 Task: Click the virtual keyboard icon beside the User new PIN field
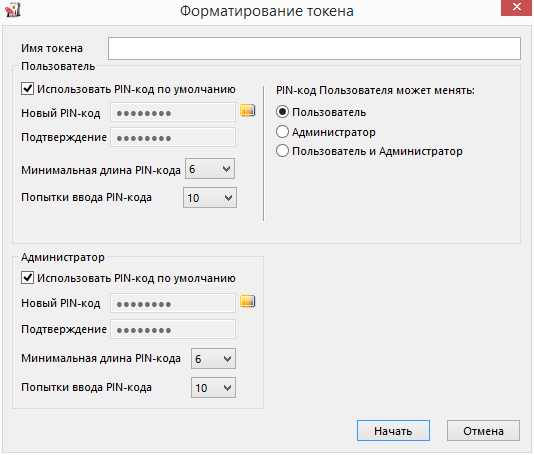(x=248, y=110)
